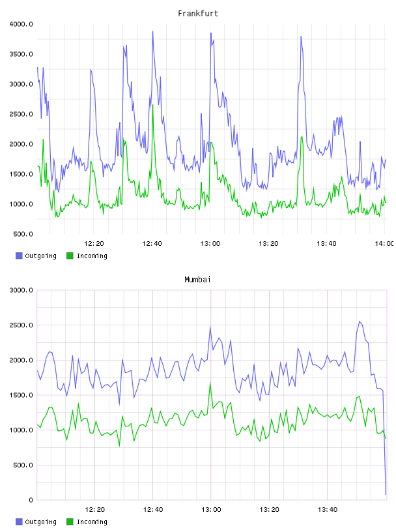Click the 3500.0 y-axis label on the Frankfurt chart
396x532 pixels.
pos(21,54)
